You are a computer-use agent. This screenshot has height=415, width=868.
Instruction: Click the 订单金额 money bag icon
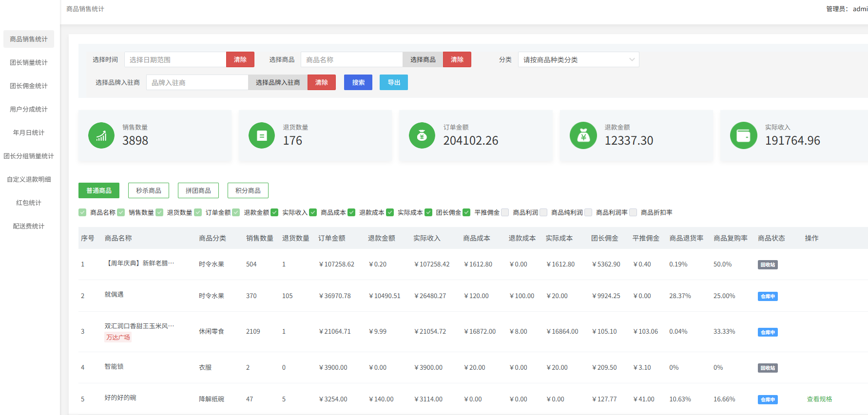click(x=422, y=135)
